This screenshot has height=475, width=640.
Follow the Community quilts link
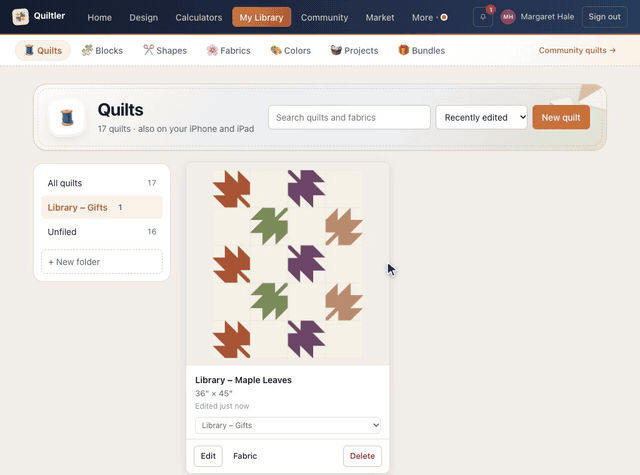click(577, 50)
